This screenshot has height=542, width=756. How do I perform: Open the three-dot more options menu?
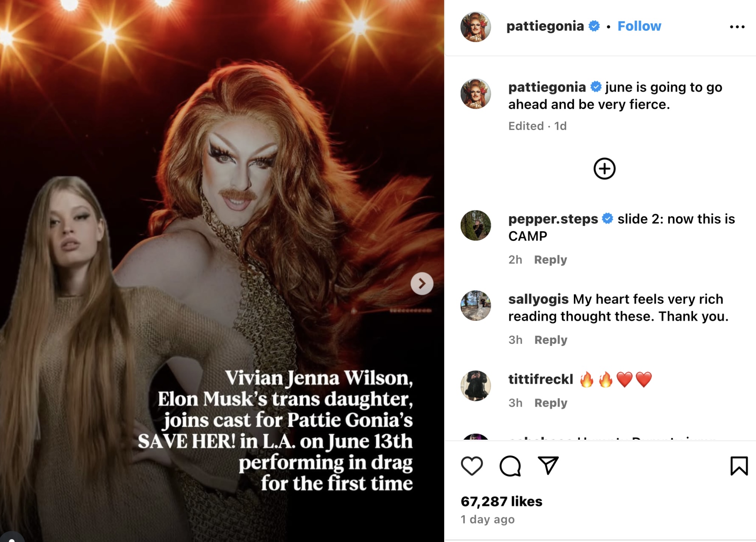click(x=737, y=27)
